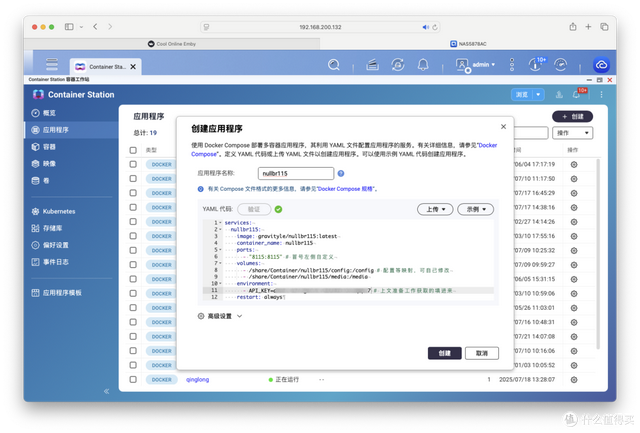Click the 取消 button
The height and width of the screenshot is (433, 640).
click(x=482, y=353)
